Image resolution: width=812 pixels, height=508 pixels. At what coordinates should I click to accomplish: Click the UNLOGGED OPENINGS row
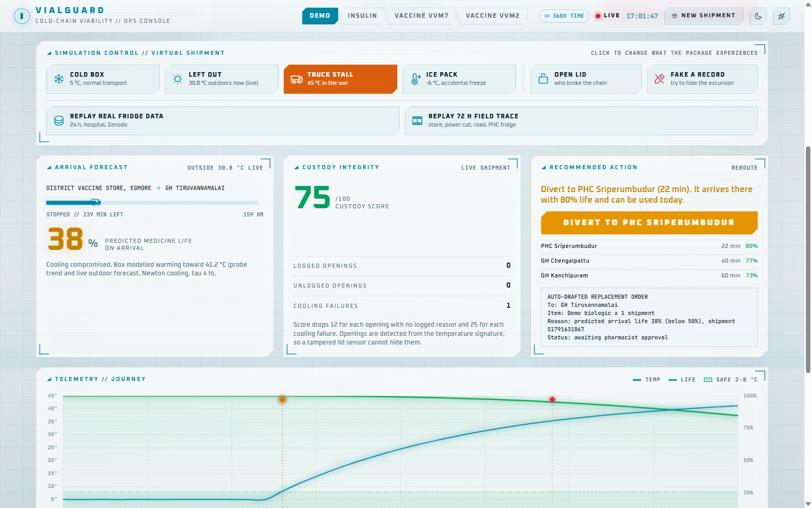pos(402,285)
